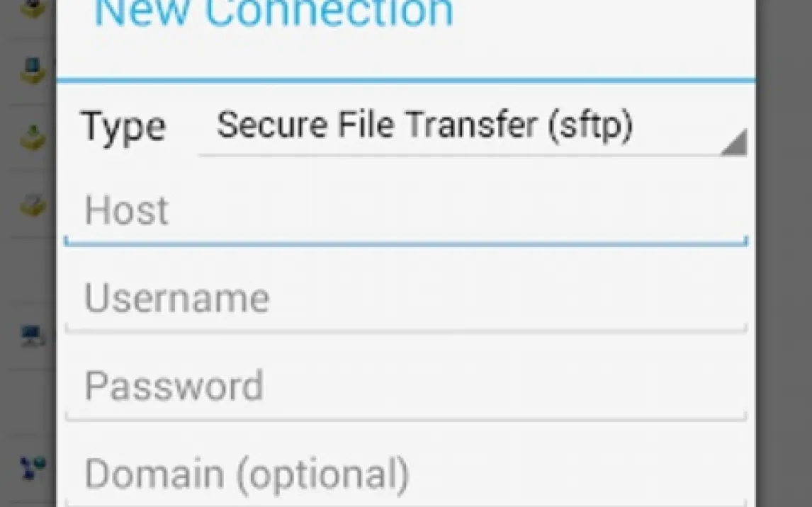Image resolution: width=812 pixels, height=507 pixels.
Task: Click into the Username field
Action: click(x=404, y=298)
